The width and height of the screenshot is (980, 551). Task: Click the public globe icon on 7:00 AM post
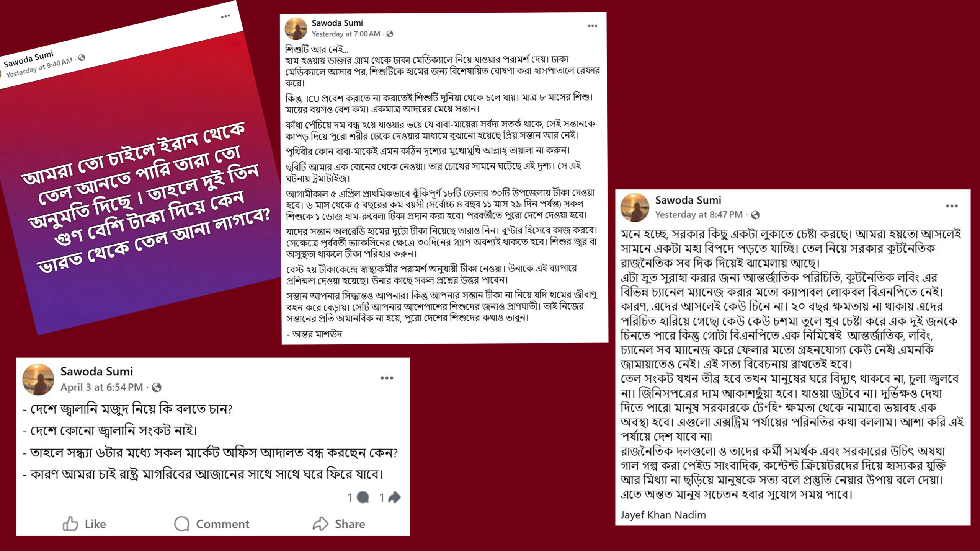point(390,34)
